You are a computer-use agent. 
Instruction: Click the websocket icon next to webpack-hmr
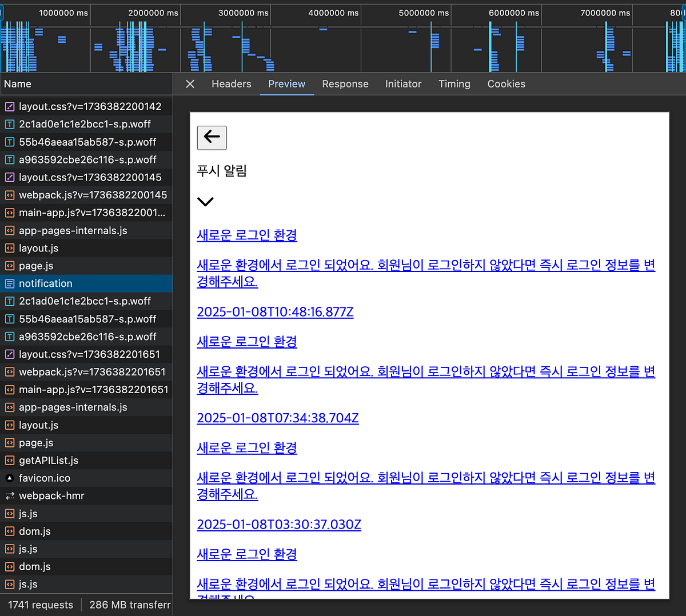(9, 495)
